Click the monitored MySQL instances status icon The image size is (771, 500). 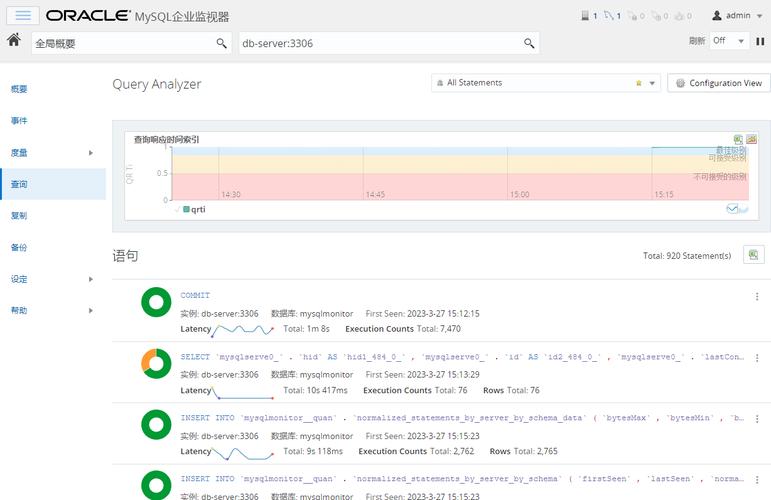coord(609,16)
